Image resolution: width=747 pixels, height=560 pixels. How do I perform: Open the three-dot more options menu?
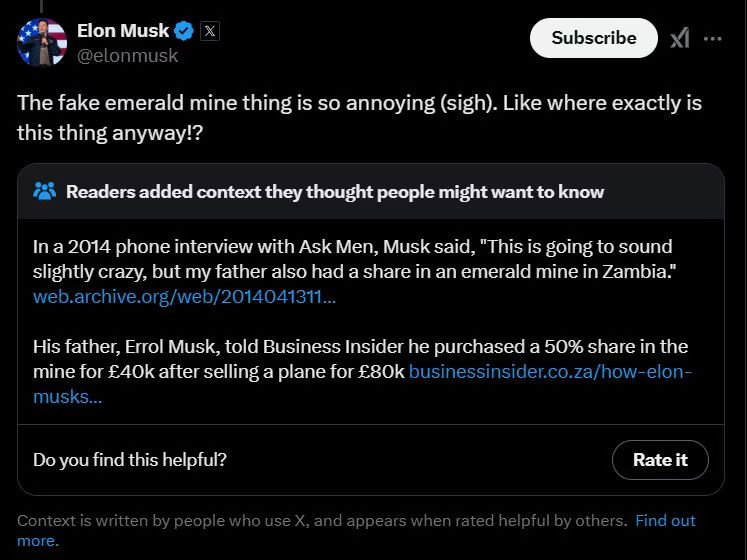pyautogui.click(x=713, y=38)
